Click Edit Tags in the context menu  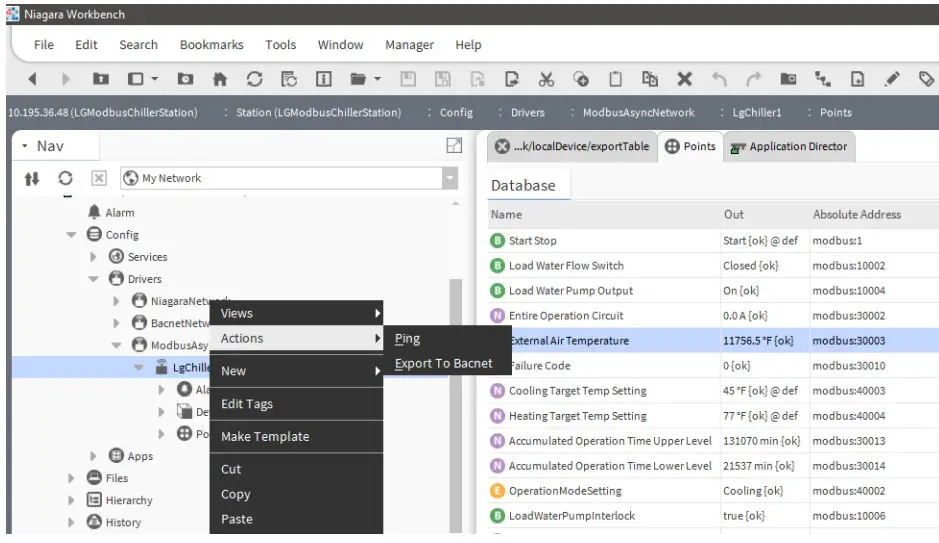click(x=246, y=404)
